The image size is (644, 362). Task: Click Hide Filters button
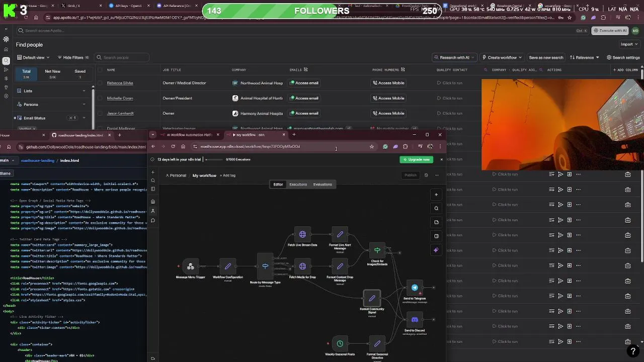[73, 57]
